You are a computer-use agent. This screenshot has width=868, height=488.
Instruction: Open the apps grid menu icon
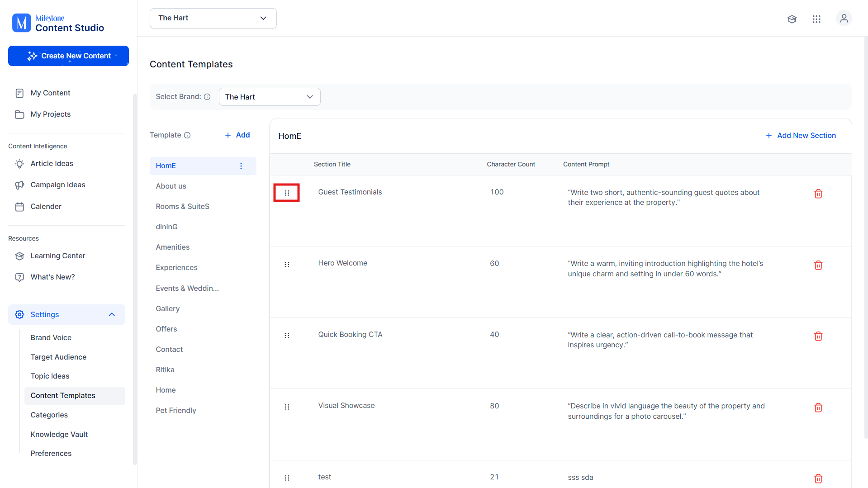(816, 19)
